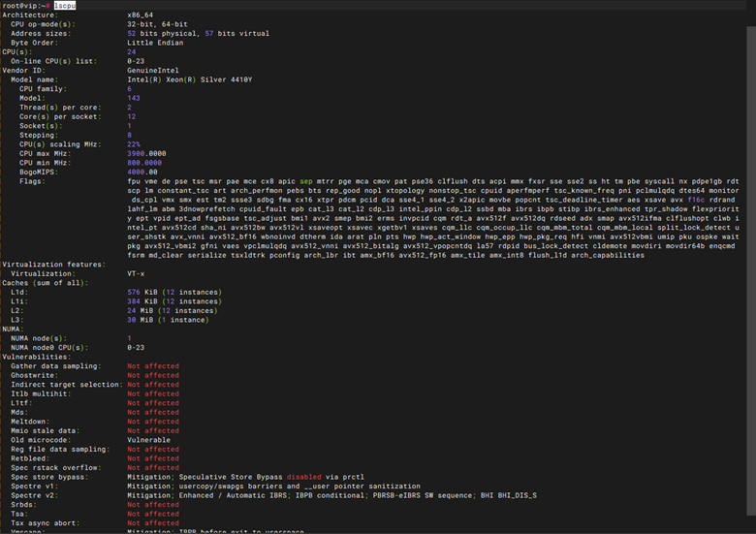Select the 4000.00 BogoMIPS value
The width and height of the screenshot is (756, 534).
[x=142, y=173]
